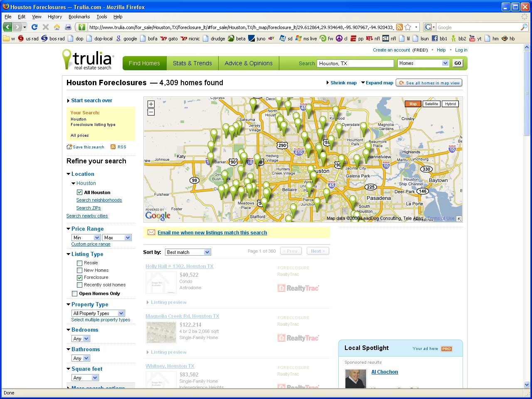Open the Find Homes tab

tap(144, 63)
